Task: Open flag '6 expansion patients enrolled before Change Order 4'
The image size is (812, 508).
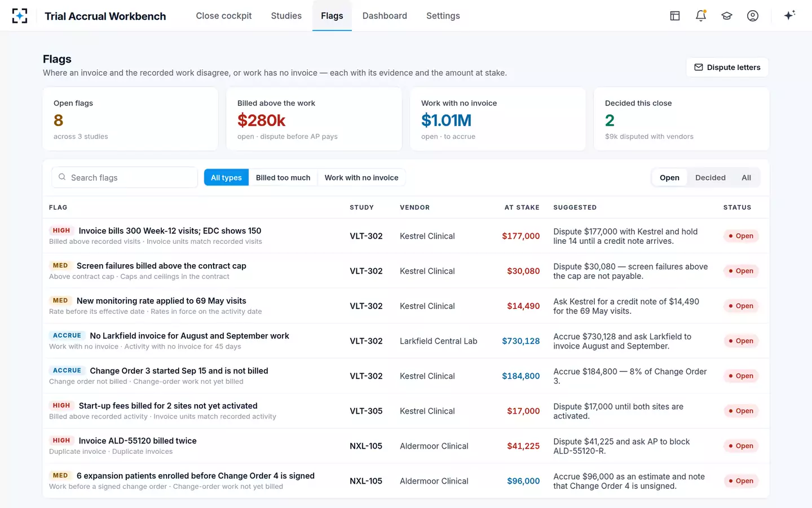Action: pos(406,481)
